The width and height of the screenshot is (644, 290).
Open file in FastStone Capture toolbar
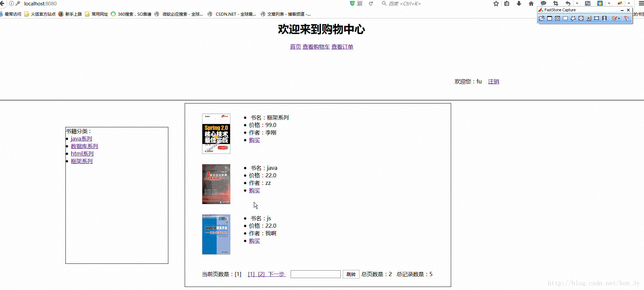541,18
